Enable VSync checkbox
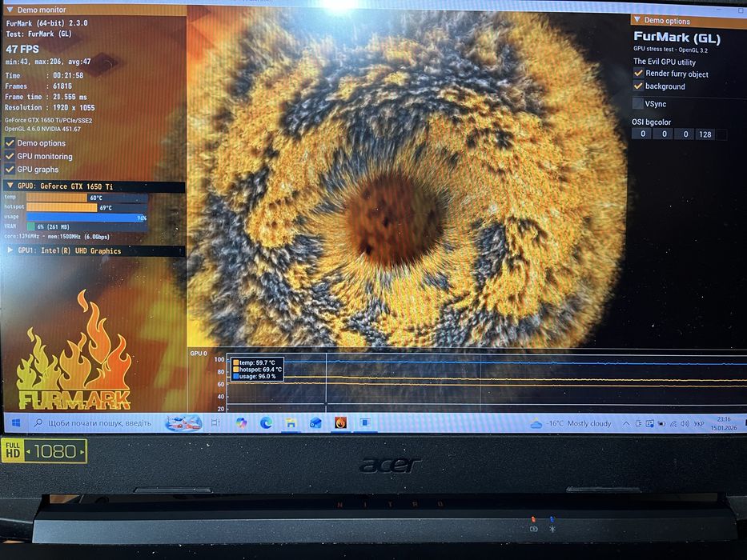This screenshot has width=747, height=560. tap(637, 103)
